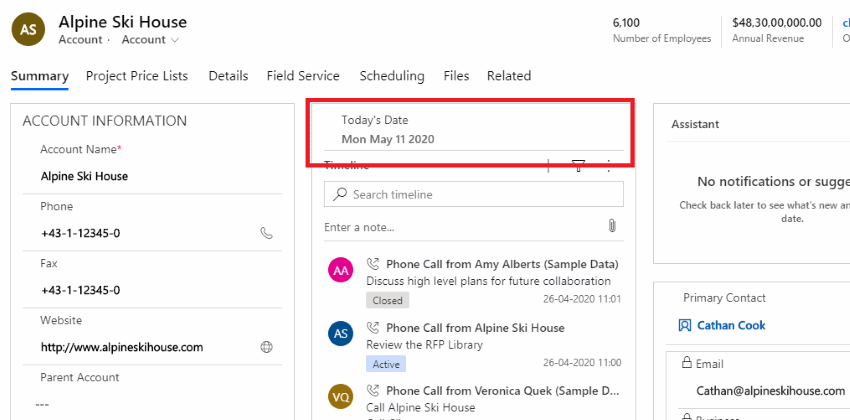The image size is (850, 420).
Task: Open timeline filter funnel icon
Action: [x=579, y=166]
